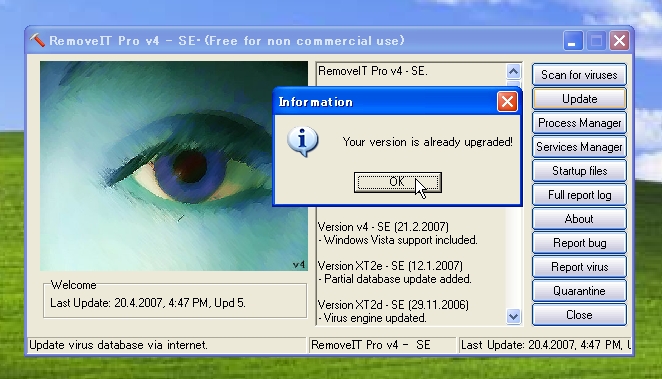662x379 pixels.
Task: Click '- Partial database update added.' line
Action: [395, 279]
